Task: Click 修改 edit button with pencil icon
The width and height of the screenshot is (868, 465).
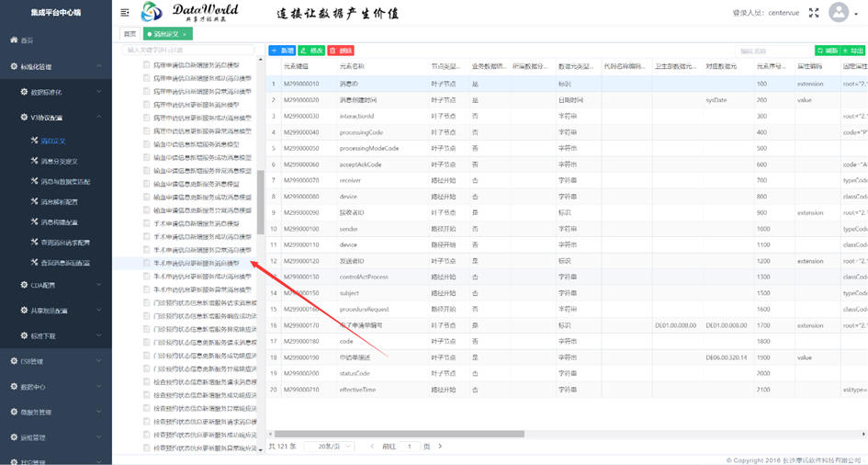Action: (x=311, y=51)
